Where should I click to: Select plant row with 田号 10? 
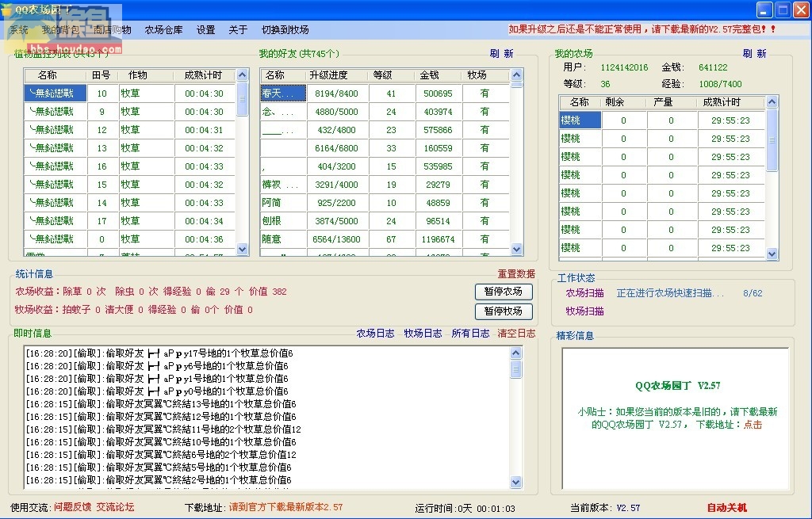point(130,93)
